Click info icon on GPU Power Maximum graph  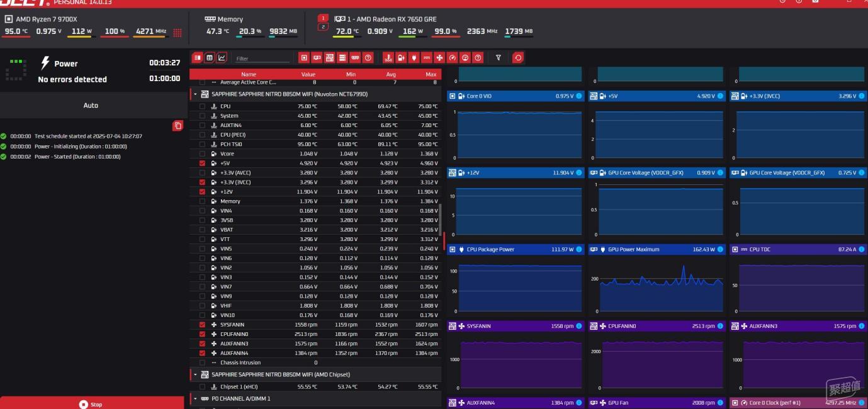click(720, 250)
